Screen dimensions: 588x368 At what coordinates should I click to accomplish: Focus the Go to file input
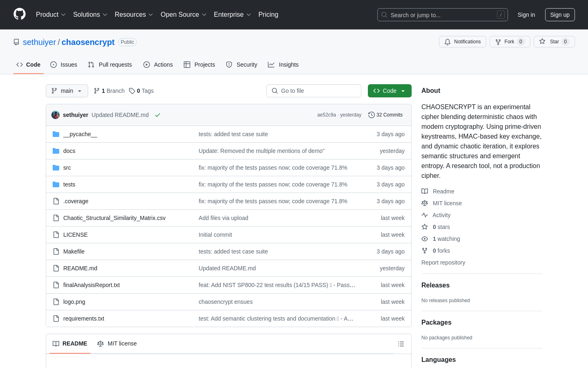(x=314, y=91)
